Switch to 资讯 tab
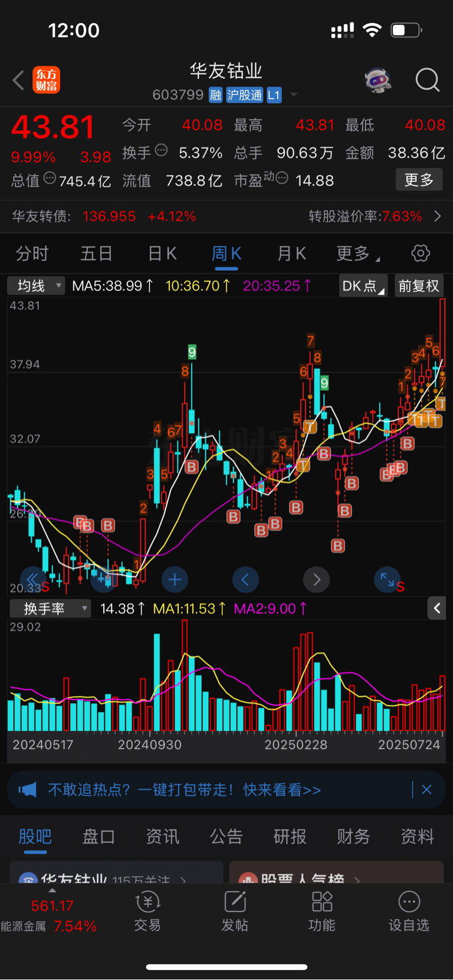Screen dimensions: 453x980 point(163,836)
